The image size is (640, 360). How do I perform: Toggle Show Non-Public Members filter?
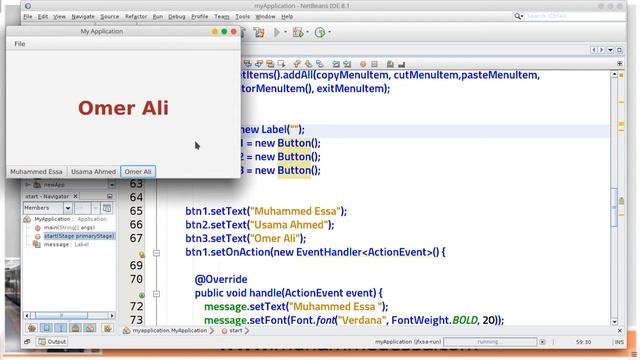[76, 328]
